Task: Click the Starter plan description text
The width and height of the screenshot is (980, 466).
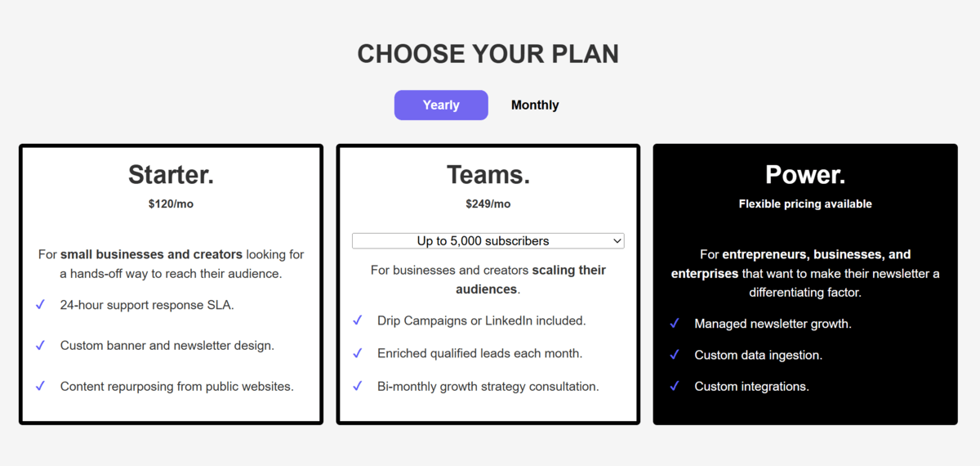Action: pyautogui.click(x=171, y=264)
